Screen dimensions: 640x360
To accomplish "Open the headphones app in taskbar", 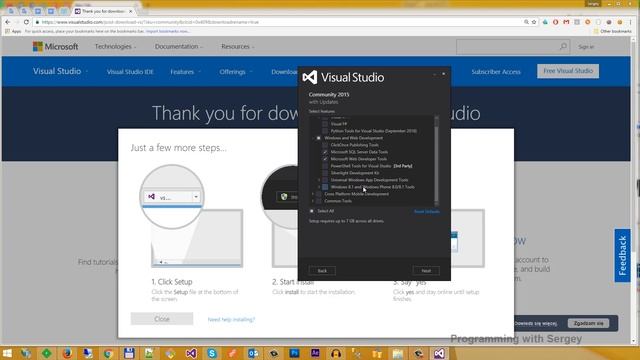I will tap(336, 353).
